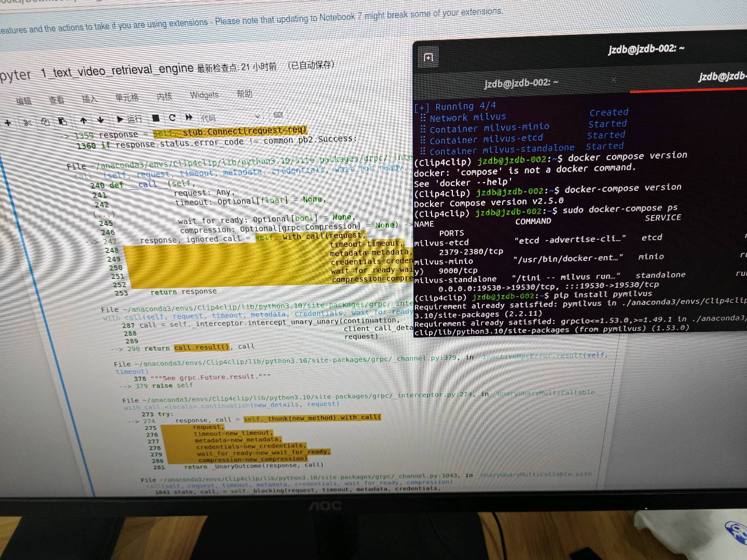Interrupt the kernel with the stop icon
This screenshot has width=747, height=560.
coord(156,118)
